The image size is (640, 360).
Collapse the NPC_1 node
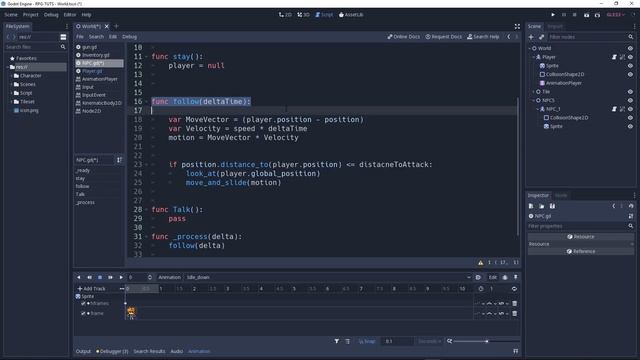(538, 109)
